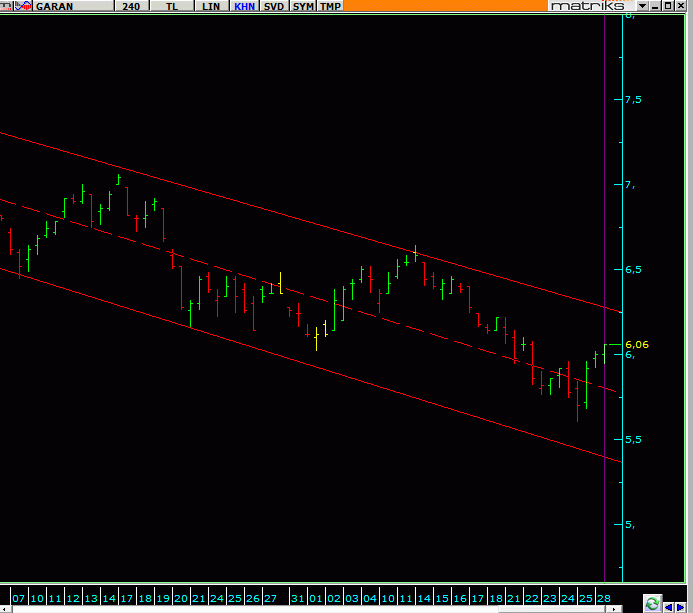The height and width of the screenshot is (613, 693).
Task: Toggle the KHN channel button
Action: click(244, 6)
